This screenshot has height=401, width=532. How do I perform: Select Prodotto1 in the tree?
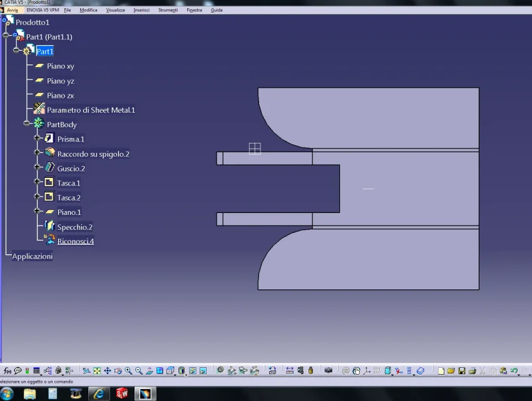(33, 23)
